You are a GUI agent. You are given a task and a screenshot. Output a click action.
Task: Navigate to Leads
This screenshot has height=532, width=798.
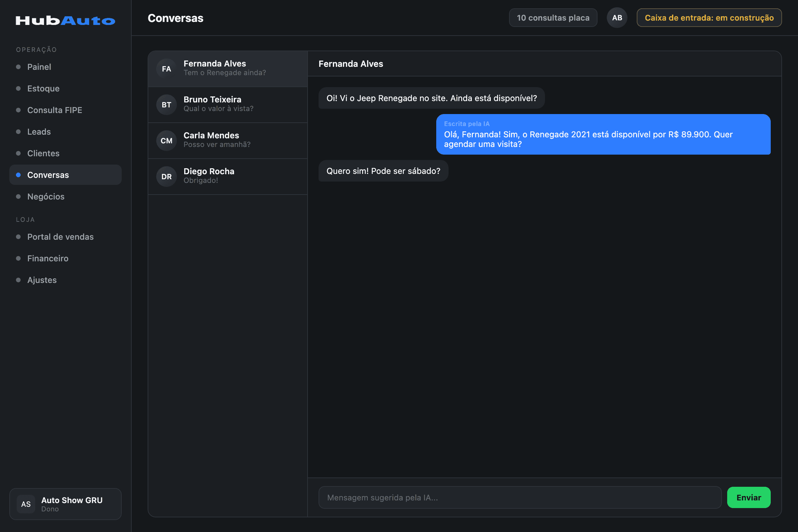tap(66, 132)
